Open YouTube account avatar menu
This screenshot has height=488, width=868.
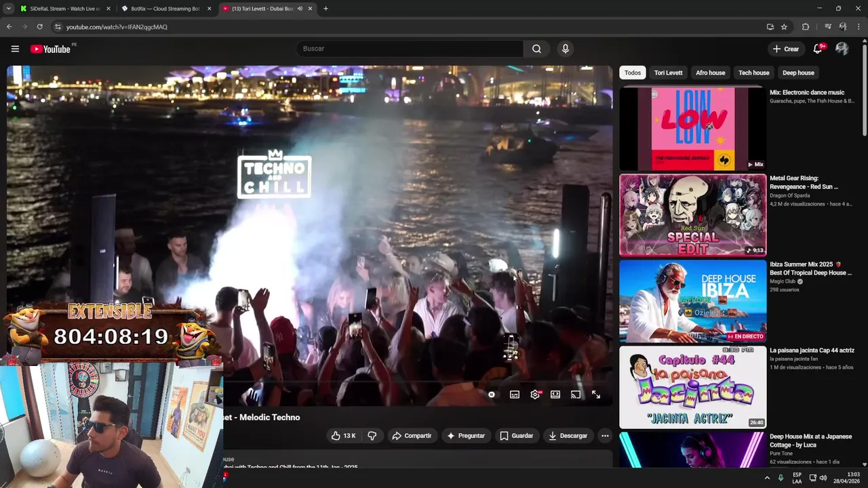(842, 49)
